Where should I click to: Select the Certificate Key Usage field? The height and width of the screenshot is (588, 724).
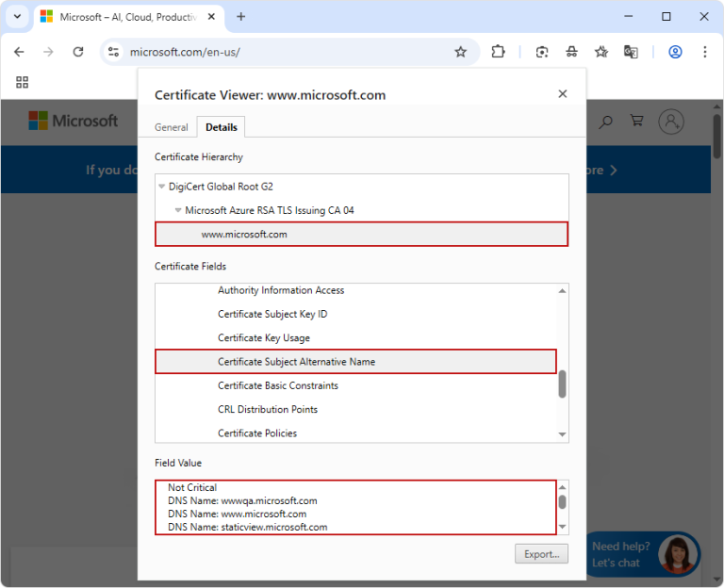[x=264, y=338]
